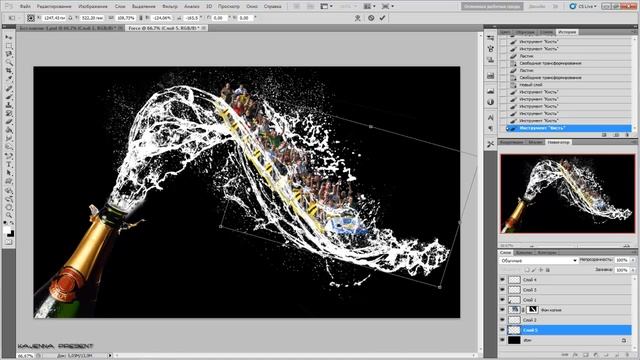
Task: Hide the Фон копия layer
Action: click(x=502, y=310)
